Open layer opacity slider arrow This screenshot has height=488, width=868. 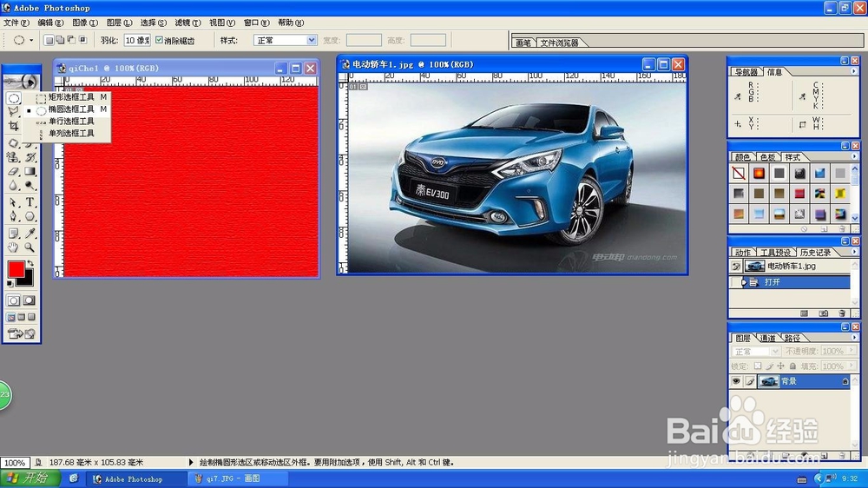point(852,351)
